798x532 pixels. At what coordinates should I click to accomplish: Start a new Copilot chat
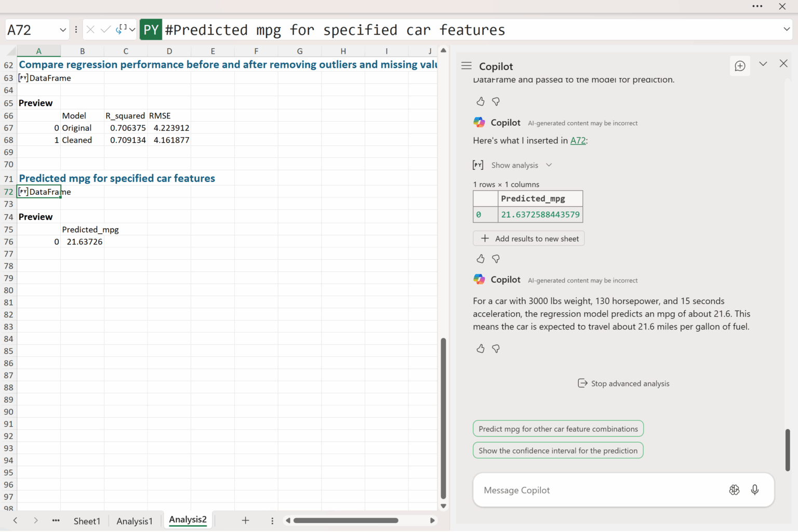pos(740,66)
